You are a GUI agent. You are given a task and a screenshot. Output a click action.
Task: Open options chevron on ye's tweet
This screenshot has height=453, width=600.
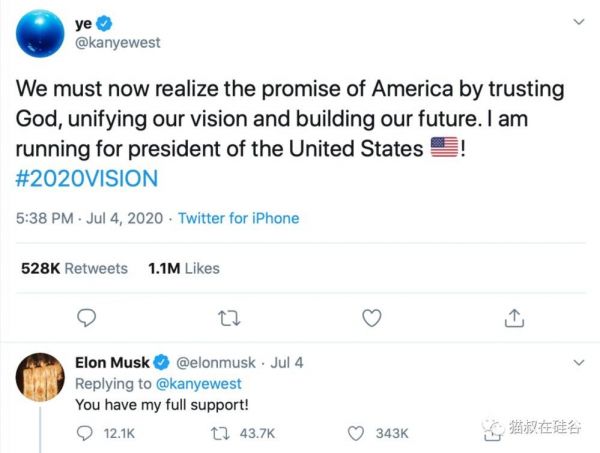pyautogui.click(x=578, y=21)
